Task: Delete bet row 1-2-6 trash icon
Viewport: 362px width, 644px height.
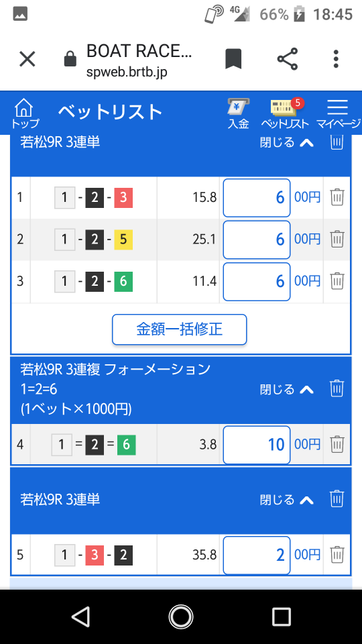Action: point(337,281)
